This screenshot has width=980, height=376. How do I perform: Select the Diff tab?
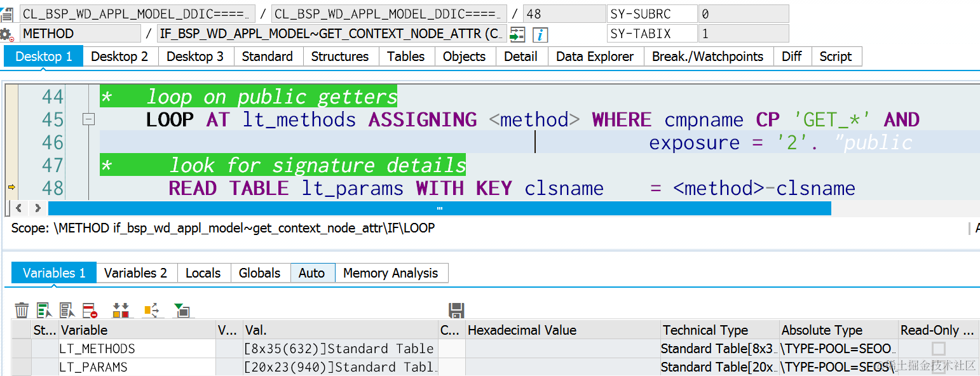792,57
